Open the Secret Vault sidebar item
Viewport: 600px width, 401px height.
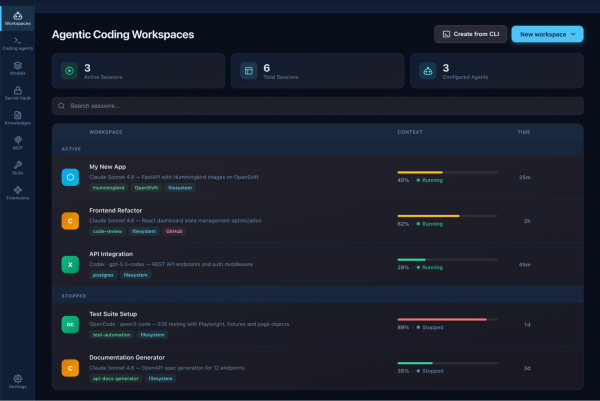18,93
